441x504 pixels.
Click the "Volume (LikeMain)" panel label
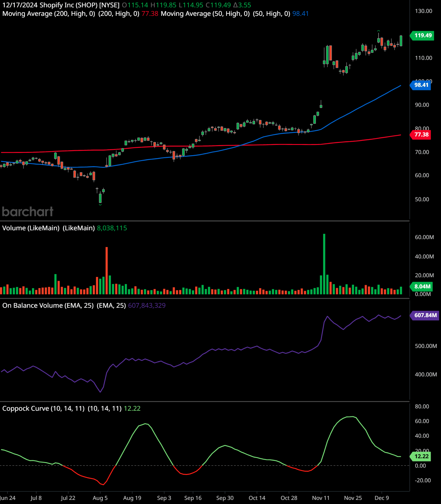31,228
